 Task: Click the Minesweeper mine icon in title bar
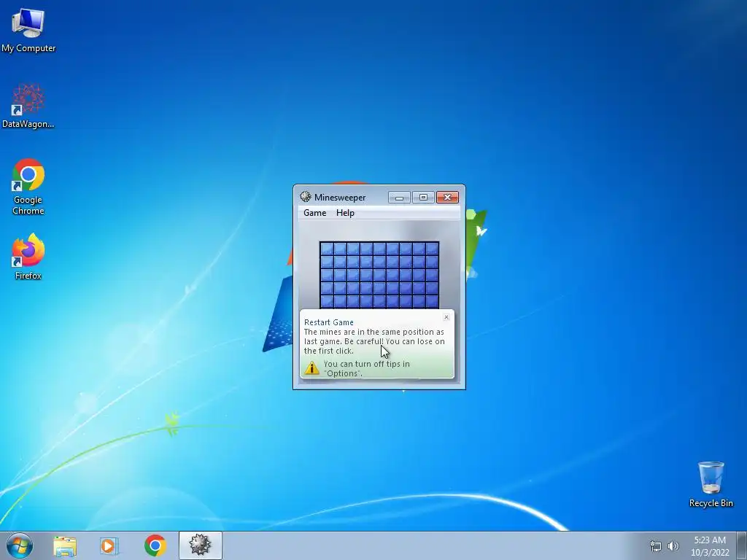pos(306,197)
